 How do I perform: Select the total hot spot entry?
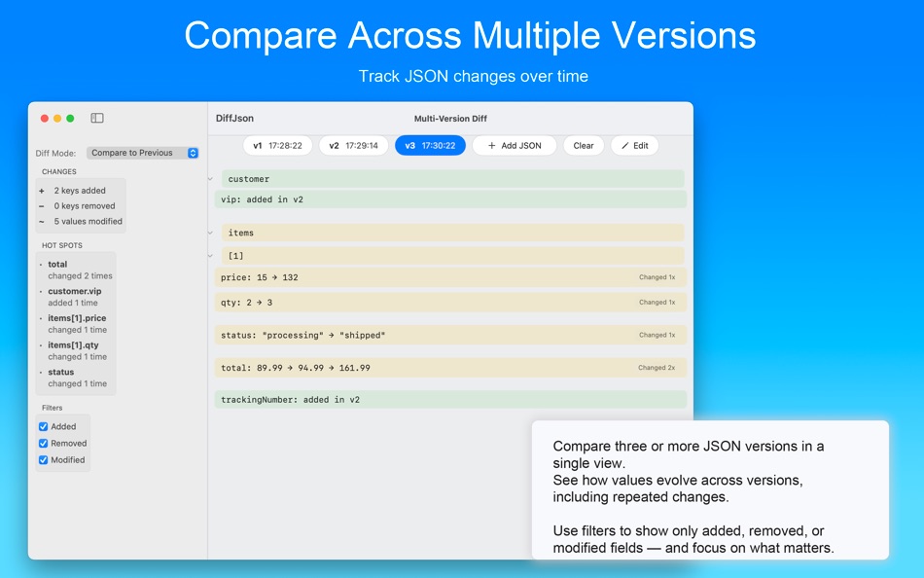coord(76,270)
